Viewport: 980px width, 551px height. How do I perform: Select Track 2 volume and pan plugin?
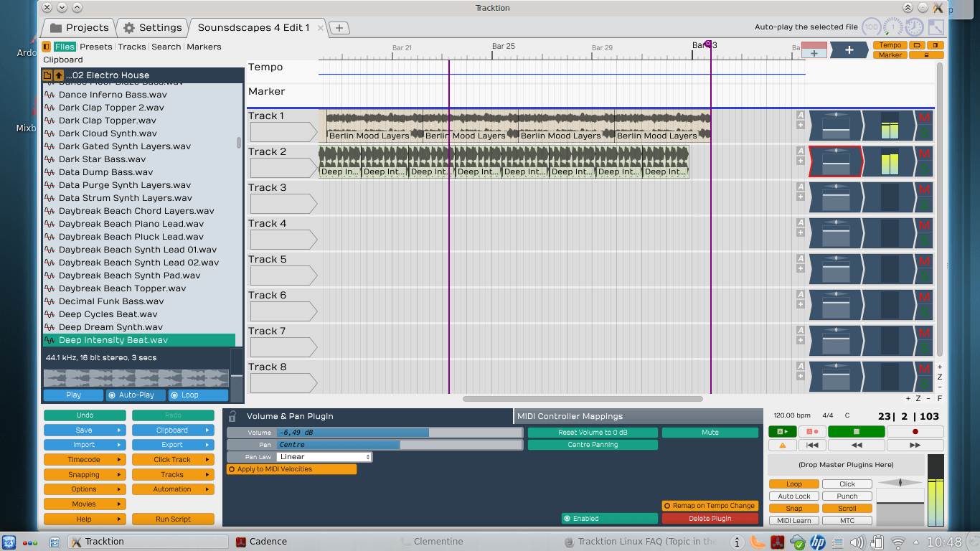point(836,161)
